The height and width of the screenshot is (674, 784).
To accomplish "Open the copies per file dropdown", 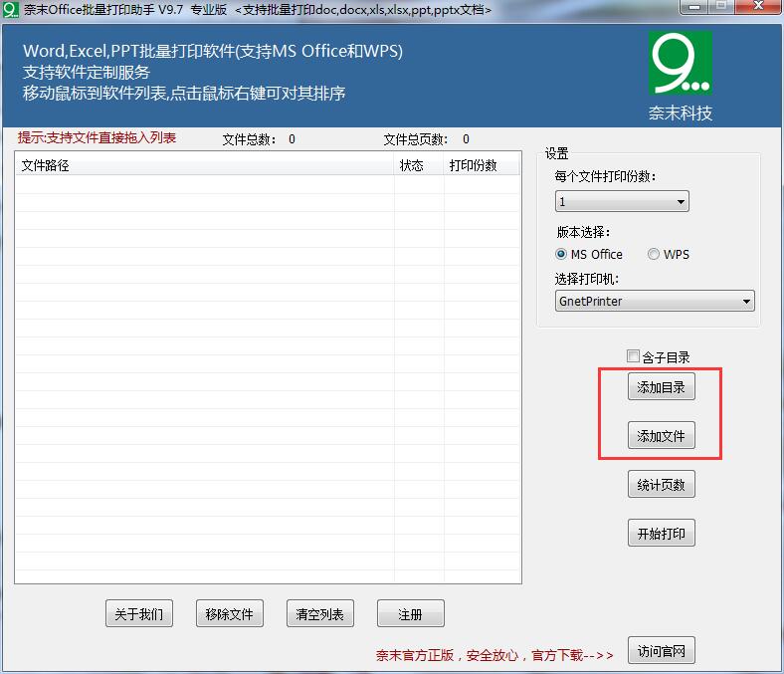I will coord(622,201).
